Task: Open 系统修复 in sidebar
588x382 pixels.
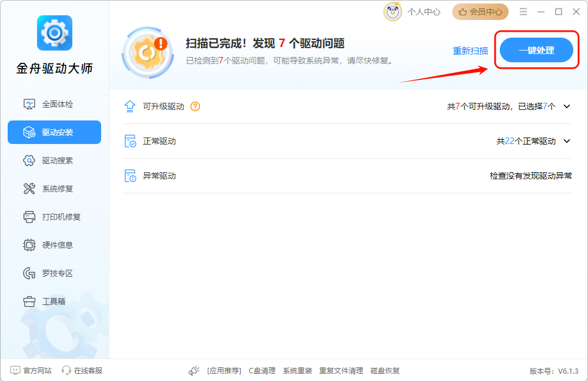Action: [x=54, y=189]
